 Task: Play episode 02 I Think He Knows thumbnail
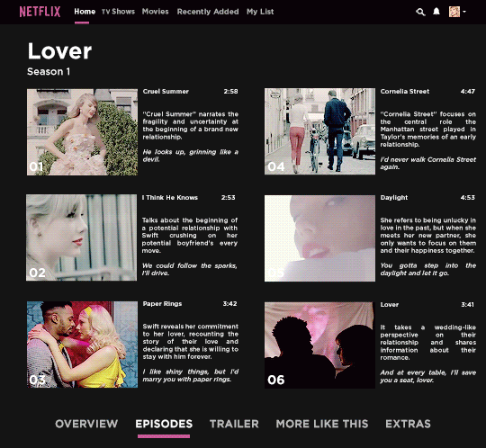(x=82, y=237)
